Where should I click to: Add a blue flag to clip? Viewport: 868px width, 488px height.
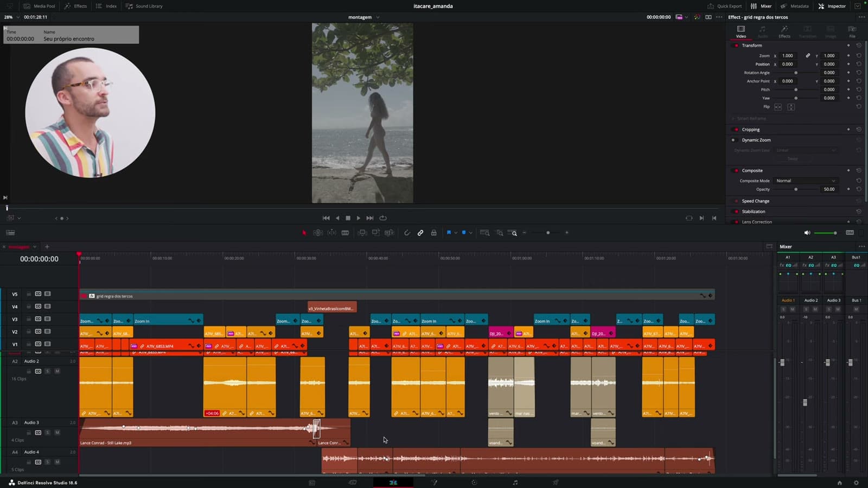coord(449,233)
